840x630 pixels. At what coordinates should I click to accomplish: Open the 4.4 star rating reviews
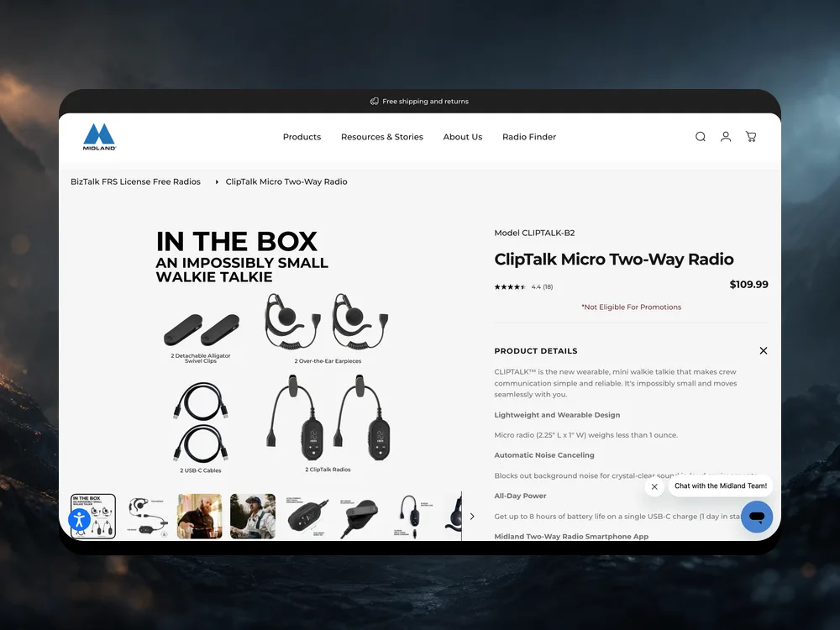tap(523, 286)
